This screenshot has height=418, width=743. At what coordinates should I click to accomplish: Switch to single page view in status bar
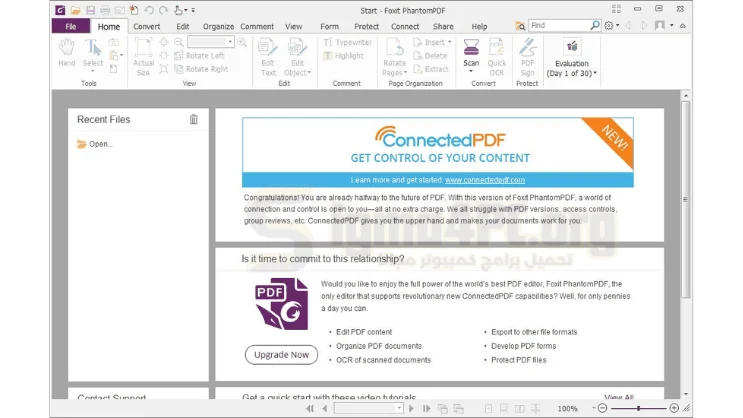[489, 409]
